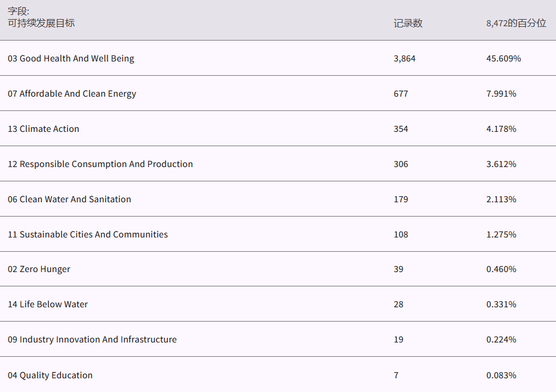This screenshot has height=392, width=556.
Task: Select 11 Sustainable Cities And Communities label
Action: 88,234
